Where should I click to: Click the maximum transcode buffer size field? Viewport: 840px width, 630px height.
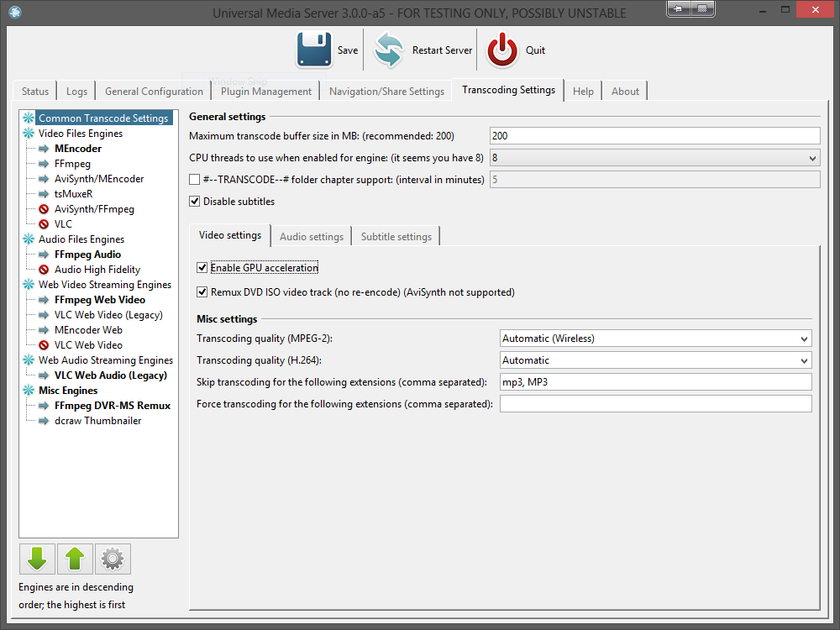[x=654, y=136]
